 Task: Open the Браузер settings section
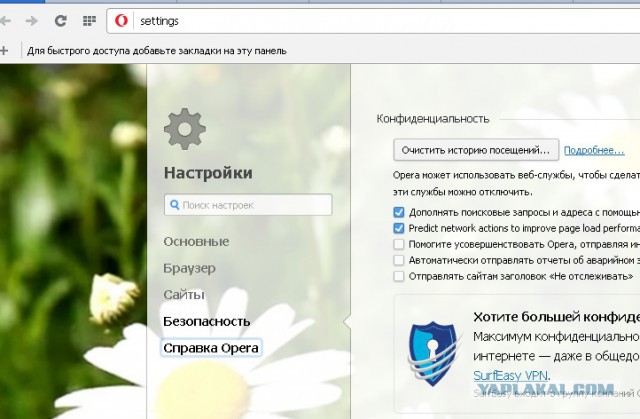point(189,268)
